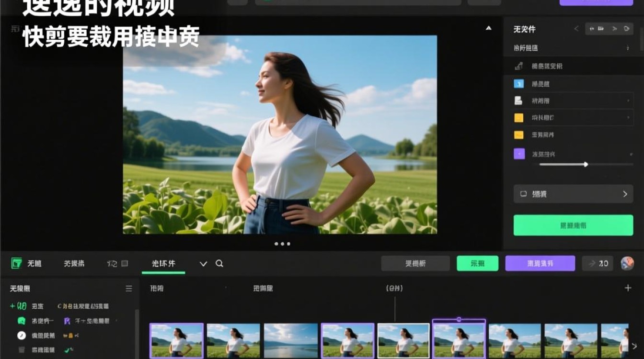644x359 pixels.
Task: Click the white slider in the right panel
Action: tap(586, 164)
